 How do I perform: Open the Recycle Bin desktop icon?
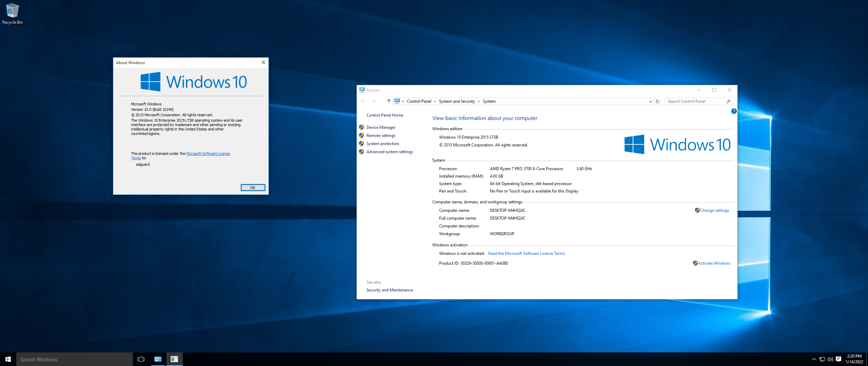click(x=12, y=14)
